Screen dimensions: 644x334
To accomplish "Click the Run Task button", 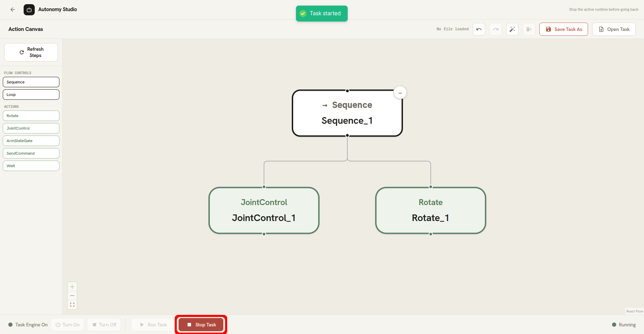I will (153, 325).
